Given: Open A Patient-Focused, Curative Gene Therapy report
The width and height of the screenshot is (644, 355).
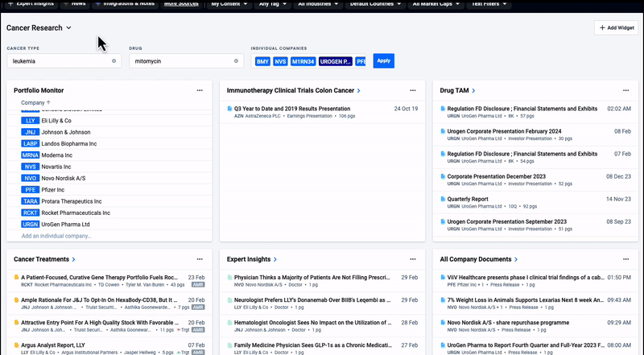Looking at the screenshot, I should (99, 278).
